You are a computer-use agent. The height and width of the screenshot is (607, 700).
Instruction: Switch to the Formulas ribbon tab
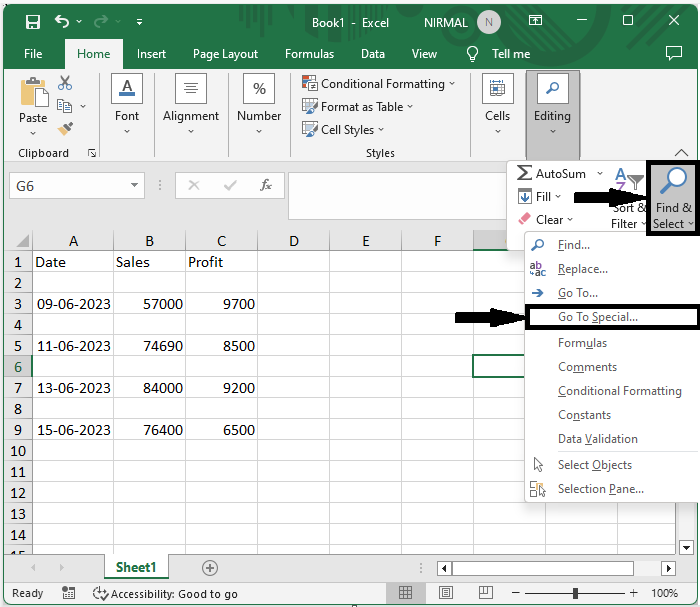[309, 54]
